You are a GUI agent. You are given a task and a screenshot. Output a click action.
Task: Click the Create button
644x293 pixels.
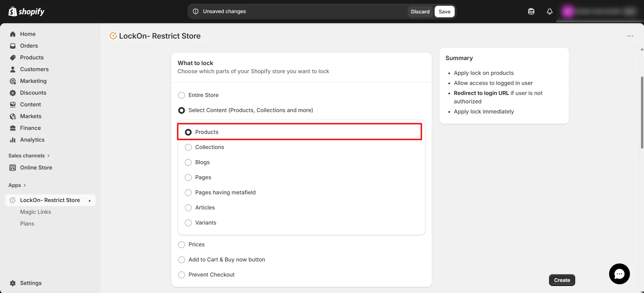[x=562, y=280]
